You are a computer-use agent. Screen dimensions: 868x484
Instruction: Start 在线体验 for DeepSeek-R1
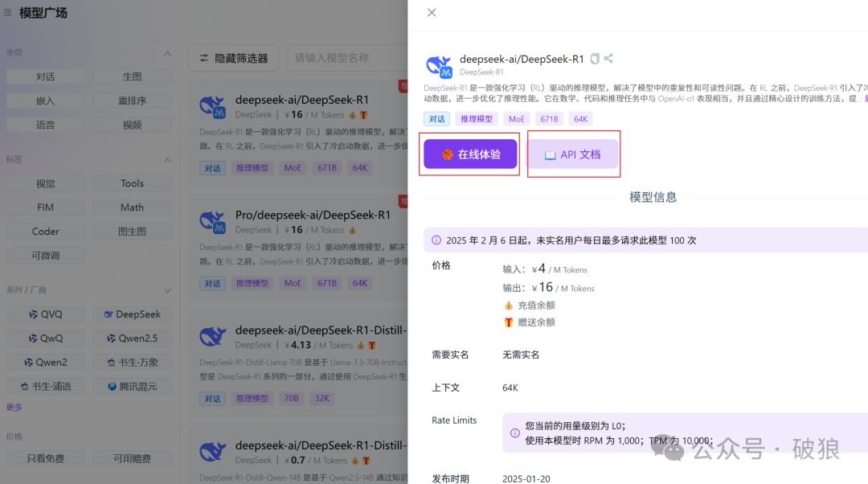[x=470, y=154]
